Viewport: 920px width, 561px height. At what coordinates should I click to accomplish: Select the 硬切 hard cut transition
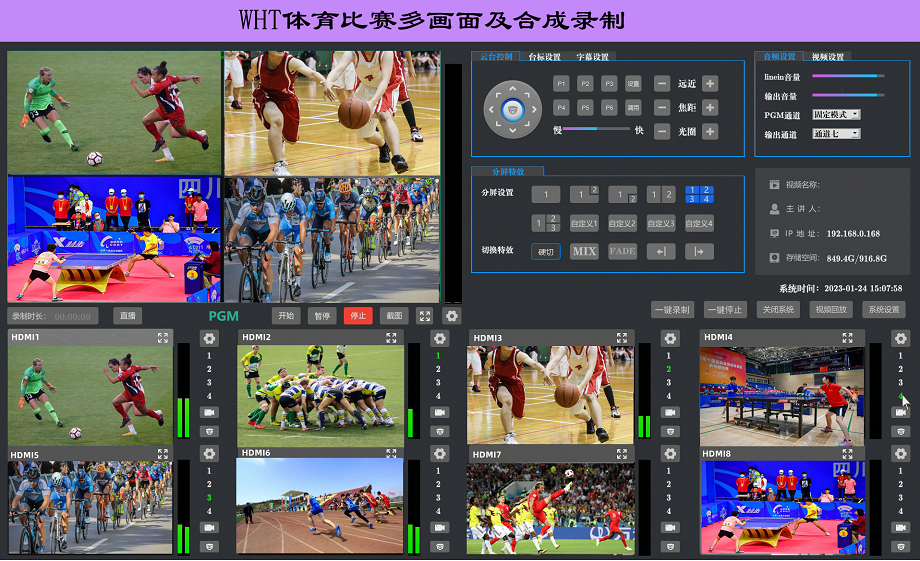(x=546, y=252)
